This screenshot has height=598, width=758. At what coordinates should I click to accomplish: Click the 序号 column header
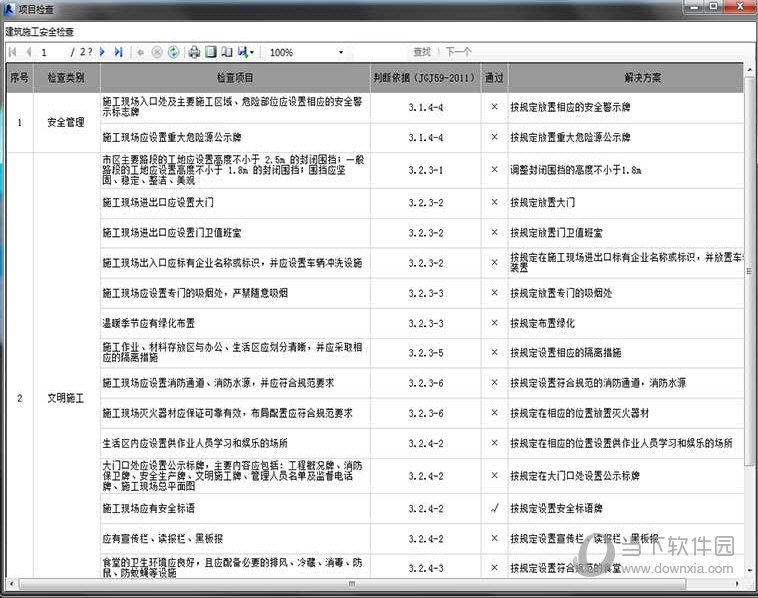[19, 78]
